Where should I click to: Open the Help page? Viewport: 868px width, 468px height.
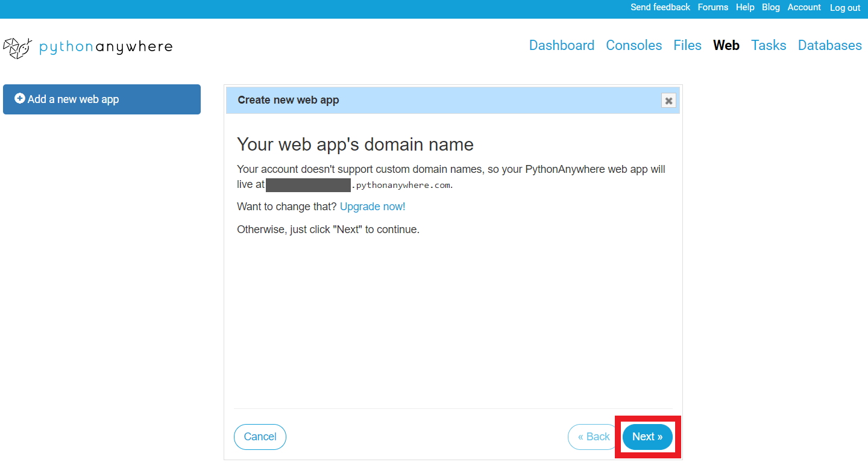[745, 7]
